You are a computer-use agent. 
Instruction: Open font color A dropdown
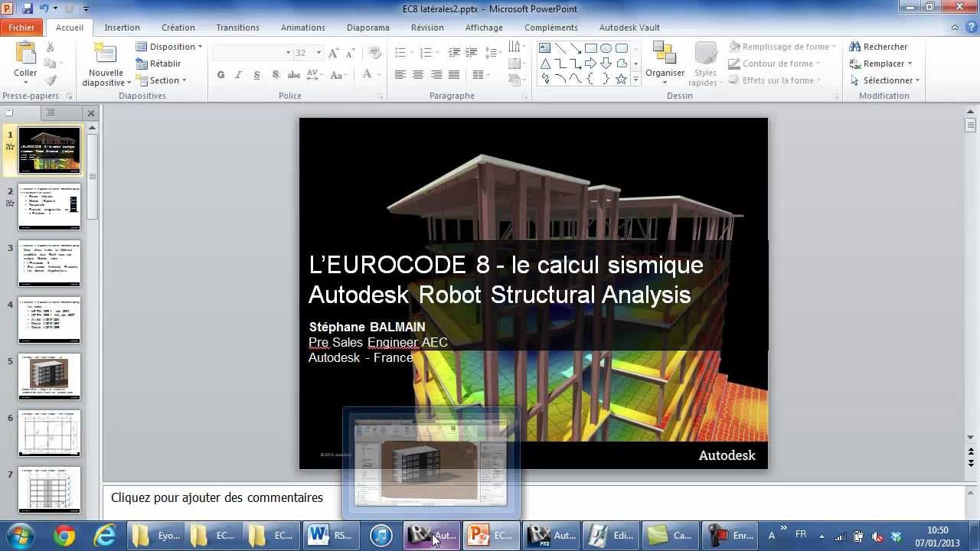(371, 75)
